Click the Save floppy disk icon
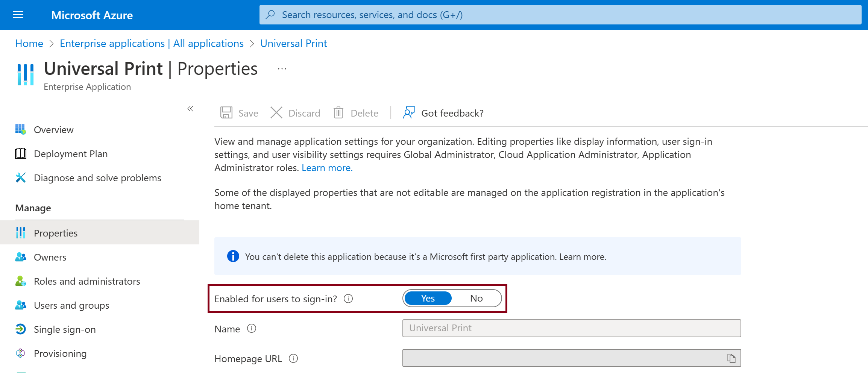Viewport: 868px width, 373px height. (226, 113)
